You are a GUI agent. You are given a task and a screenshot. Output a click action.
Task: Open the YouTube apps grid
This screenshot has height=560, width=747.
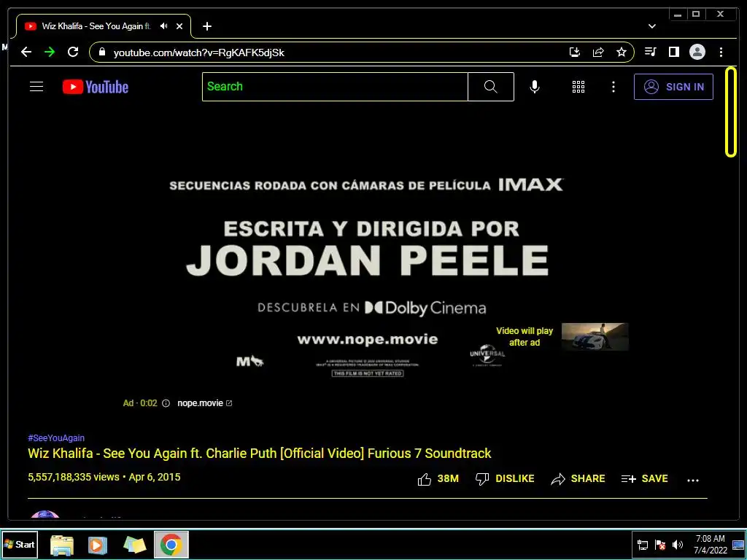(578, 87)
